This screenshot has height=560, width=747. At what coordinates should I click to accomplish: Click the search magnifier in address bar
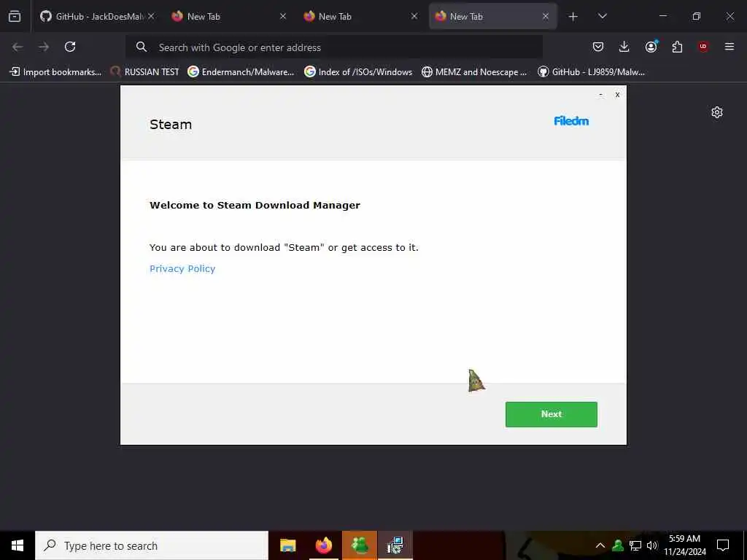[x=141, y=47]
